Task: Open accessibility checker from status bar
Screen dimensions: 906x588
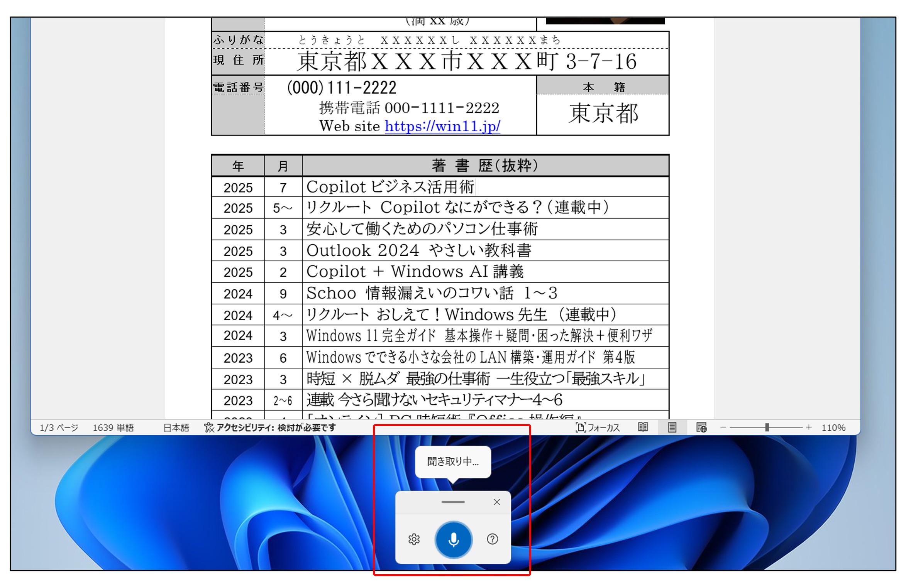Action: pyautogui.click(x=270, y=427)
